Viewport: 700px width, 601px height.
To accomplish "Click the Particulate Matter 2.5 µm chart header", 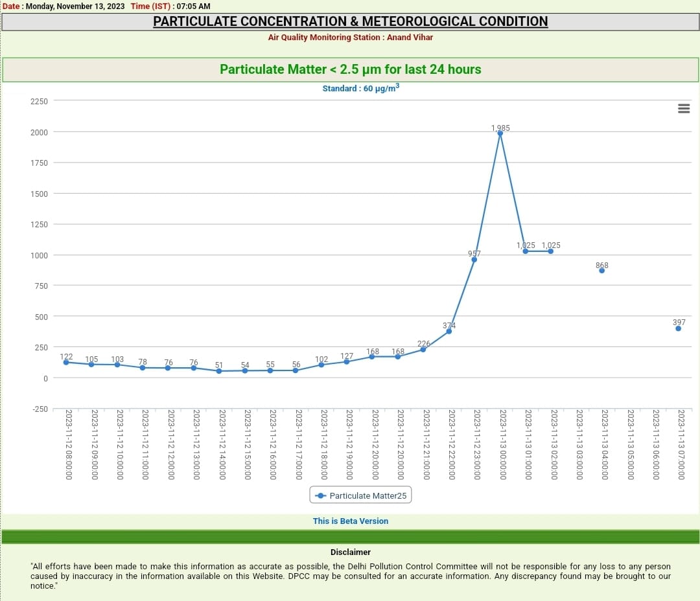I will click(350, 69).
